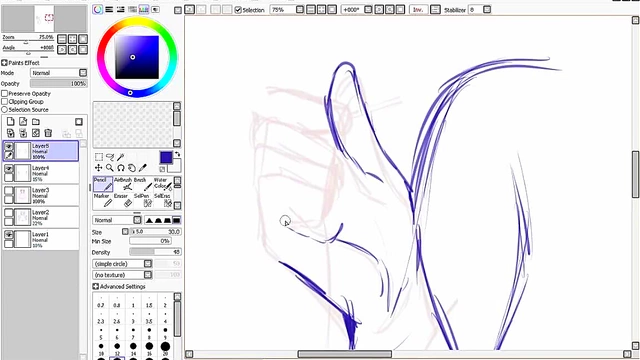Activate the move tool
The width and height of the screenshot is (640, 360).
click(99, 168)
